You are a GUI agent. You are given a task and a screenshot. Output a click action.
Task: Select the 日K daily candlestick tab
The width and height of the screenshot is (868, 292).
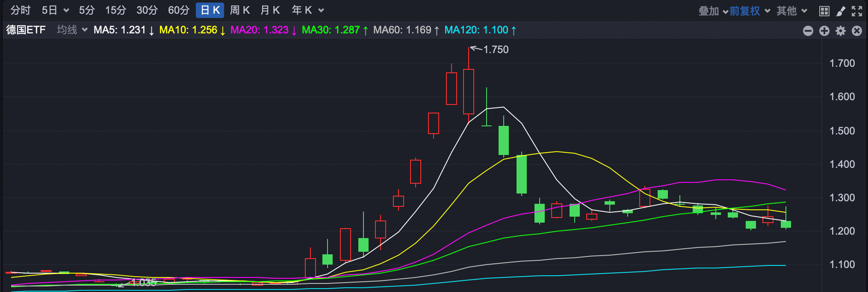coord(210,10)
